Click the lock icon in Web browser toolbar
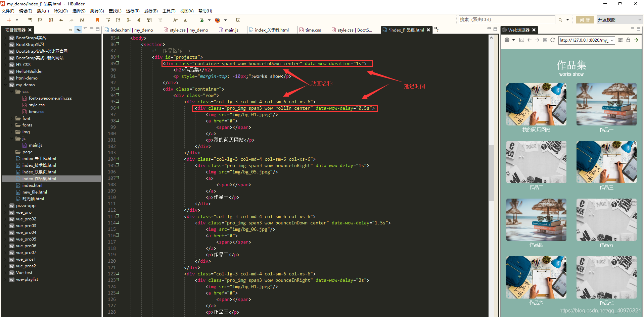 [628, 40]
